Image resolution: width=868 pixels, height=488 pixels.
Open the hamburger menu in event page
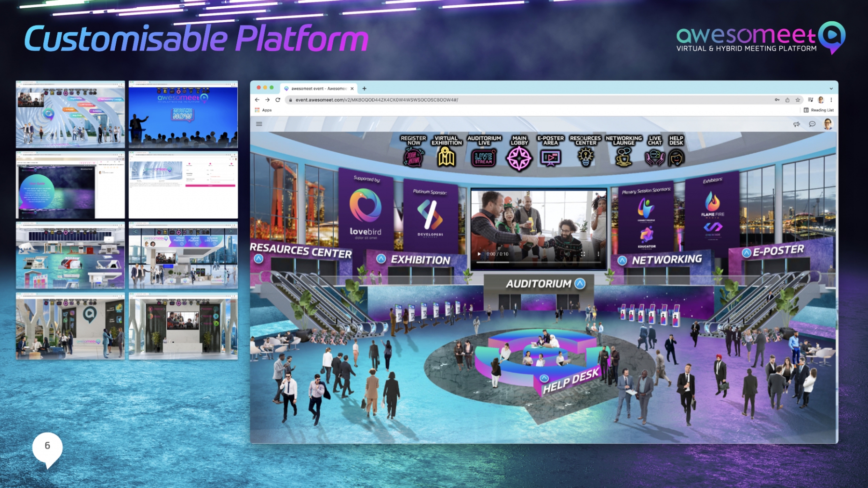[x=259, y=124]
